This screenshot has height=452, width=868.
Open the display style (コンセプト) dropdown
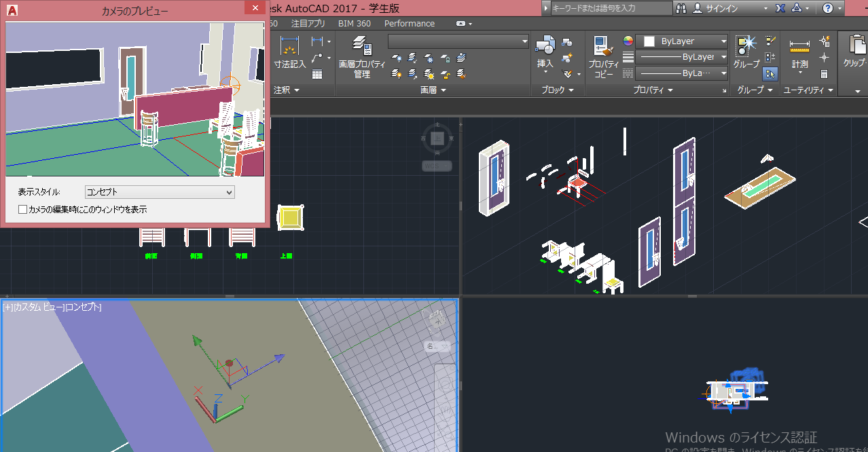pos(160,192)
